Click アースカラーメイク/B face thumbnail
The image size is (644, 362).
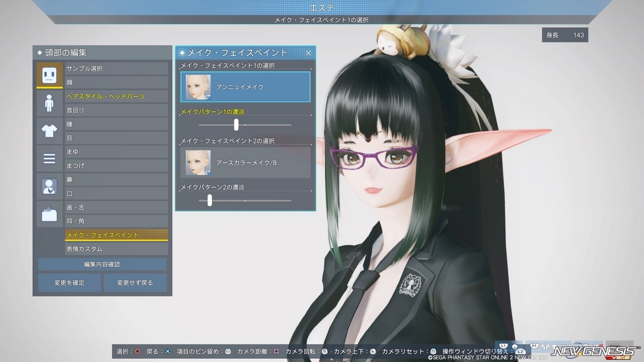pos(198,163)
